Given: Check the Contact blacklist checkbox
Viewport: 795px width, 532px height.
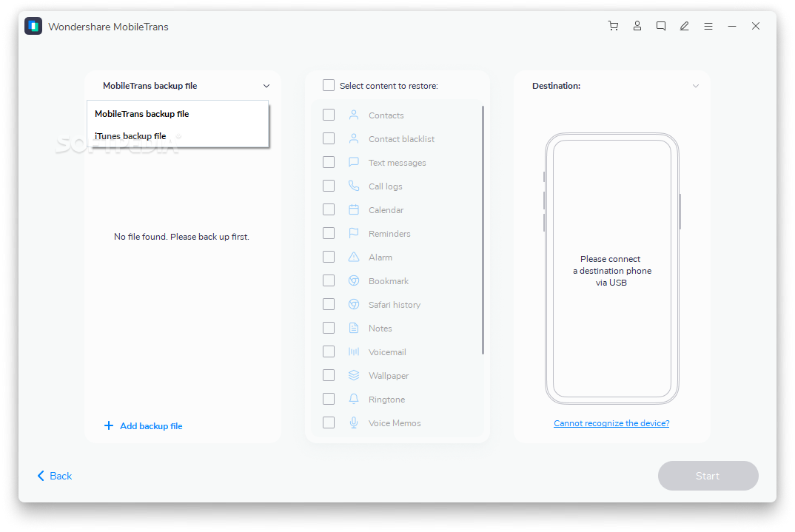Looking at the screenshot, I should click(x=329, y=138).
